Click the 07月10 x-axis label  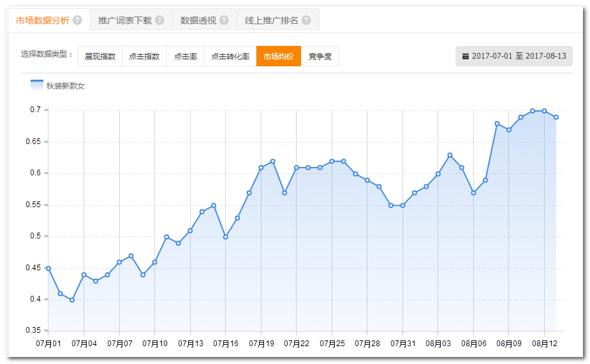coord(154,344)
